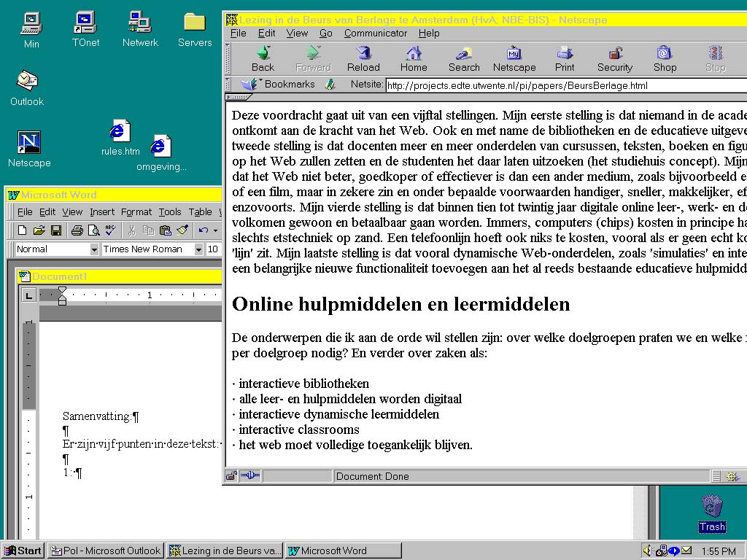Screen dimensions: 747x560
Task: Open the Undo history dropdown arrow in Word
Action: (215, 231)
